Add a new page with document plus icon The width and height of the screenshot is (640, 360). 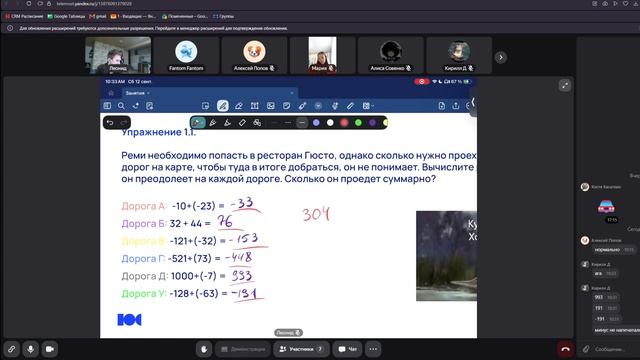442,106
